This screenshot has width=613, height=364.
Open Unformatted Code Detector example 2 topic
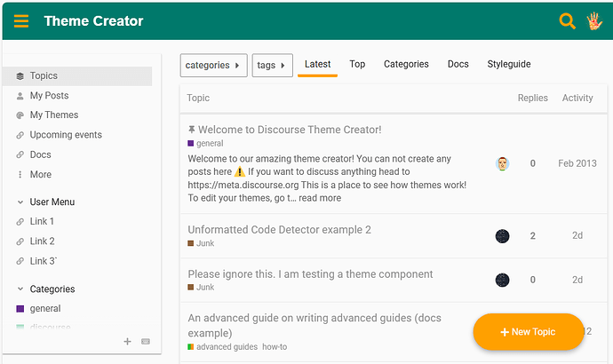tap(279, 230)
